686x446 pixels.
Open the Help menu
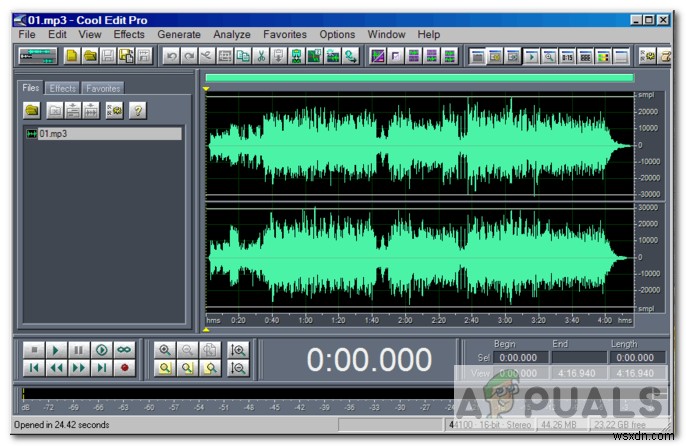coord(428,34)
